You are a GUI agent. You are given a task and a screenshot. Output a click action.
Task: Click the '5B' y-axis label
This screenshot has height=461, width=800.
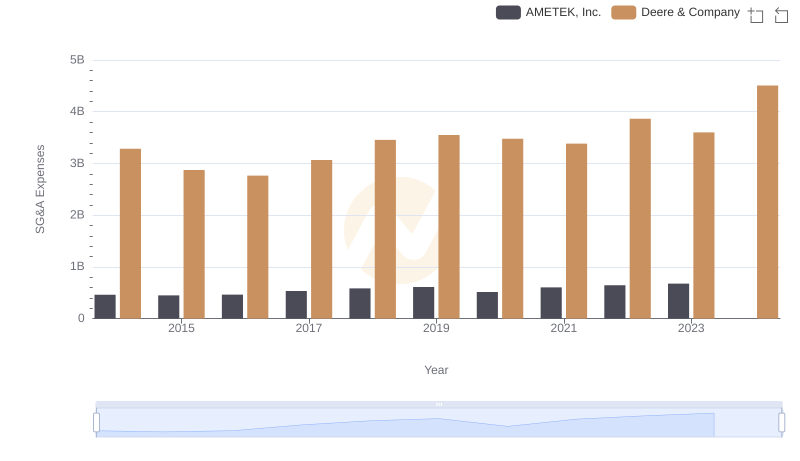coord(77,60)
